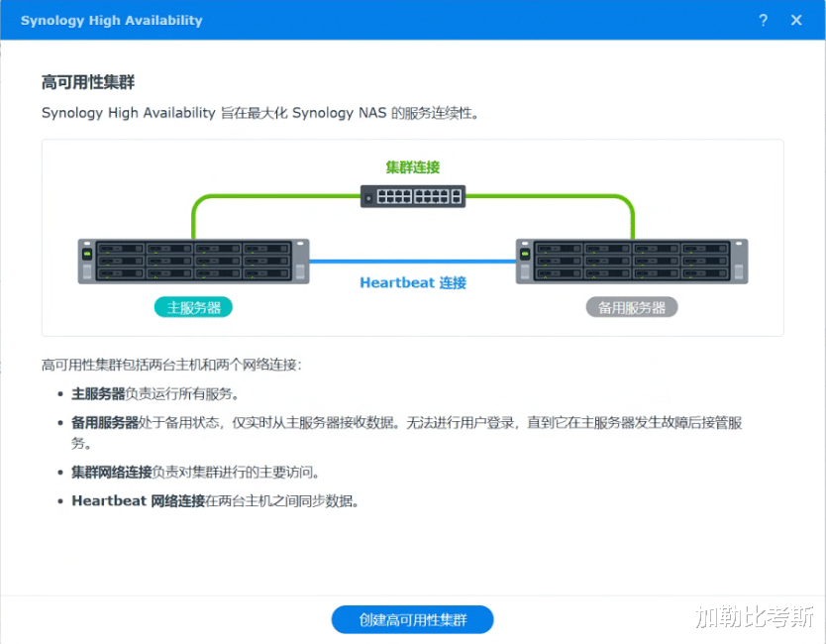Image resolution: width=826 pixels, height=644 pixels.
Task: Open the help question mark icon
Action: pyautogui.click(x=763, y=20)
